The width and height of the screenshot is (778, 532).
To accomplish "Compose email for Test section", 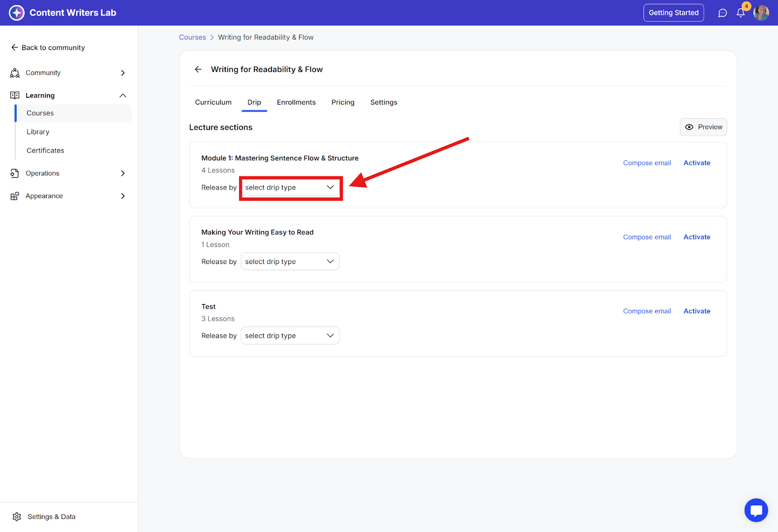I will (647, 311).
